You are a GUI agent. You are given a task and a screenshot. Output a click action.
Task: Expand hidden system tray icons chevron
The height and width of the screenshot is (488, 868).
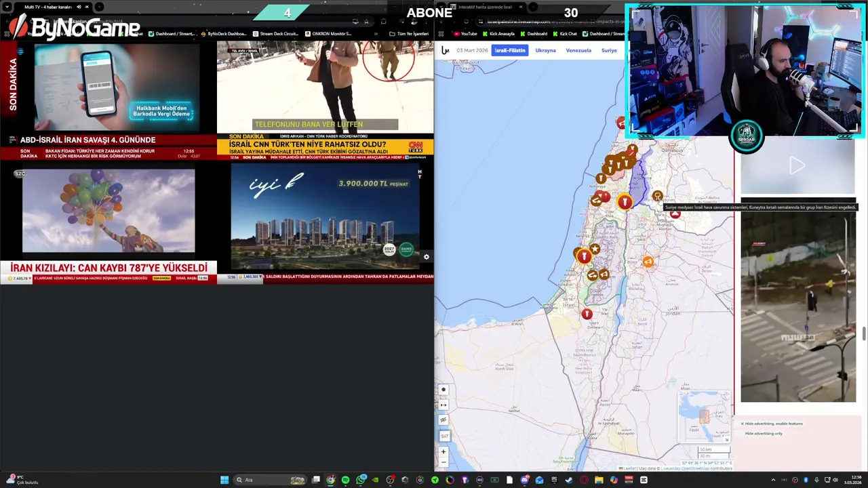pos(773,480)
